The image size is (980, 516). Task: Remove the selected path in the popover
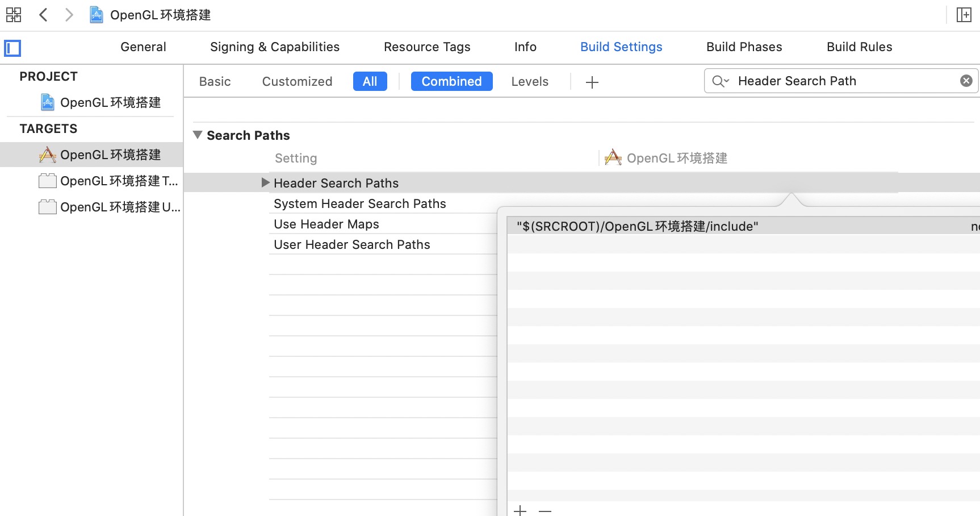coord(545,511)
